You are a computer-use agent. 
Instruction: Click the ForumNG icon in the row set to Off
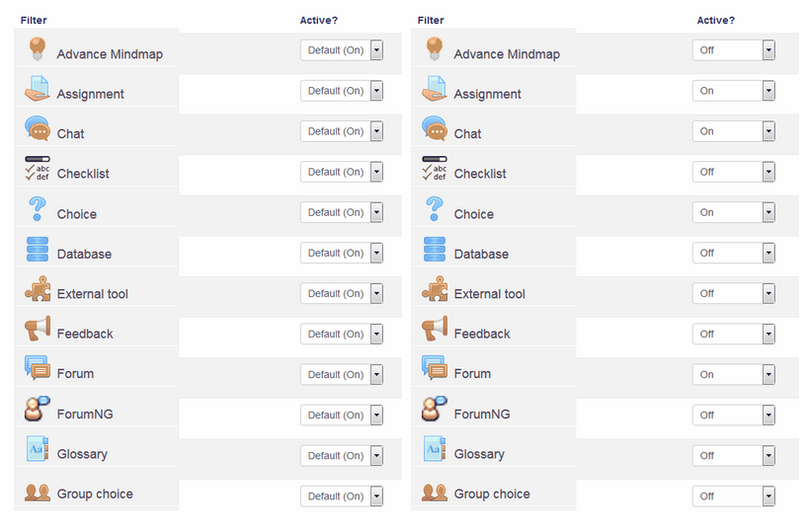coord(435,409)
